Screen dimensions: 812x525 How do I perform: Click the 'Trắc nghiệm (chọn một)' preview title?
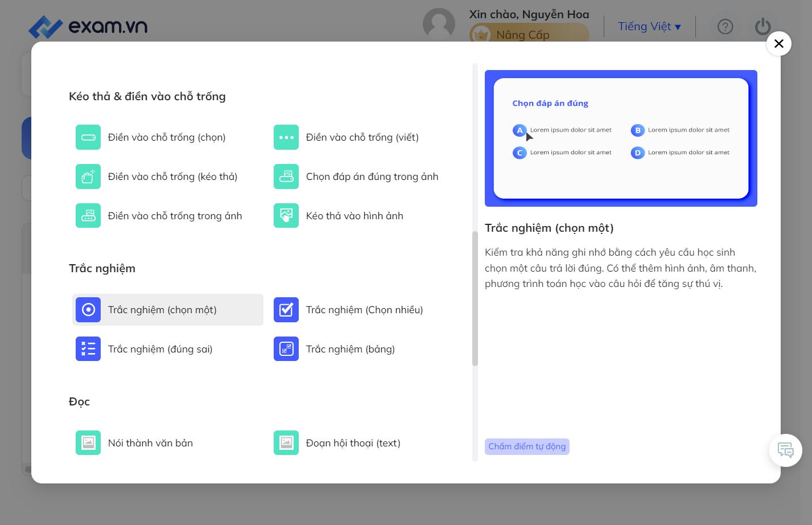[x=549, y=228]
